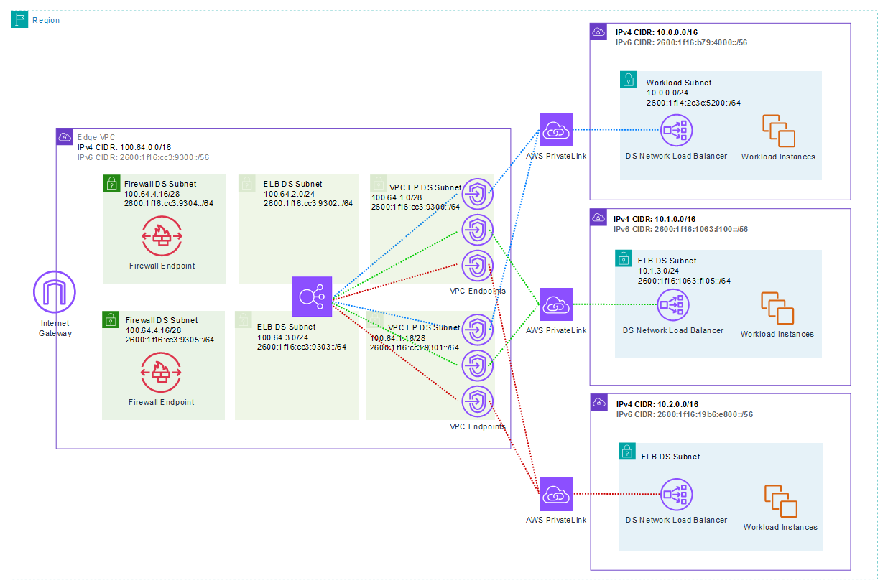Click the top AWS PrivateLink cloud icon

pos(556,130)
